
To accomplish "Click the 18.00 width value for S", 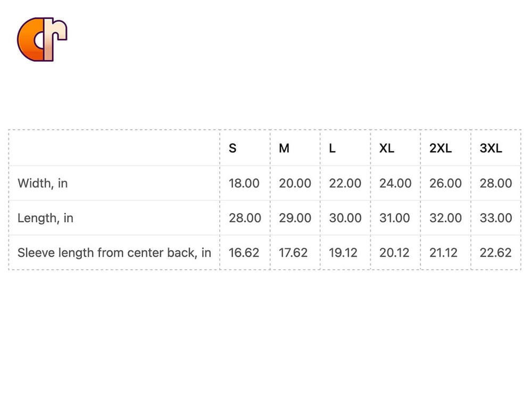I will pyautogui.click(x=244, y=184).
